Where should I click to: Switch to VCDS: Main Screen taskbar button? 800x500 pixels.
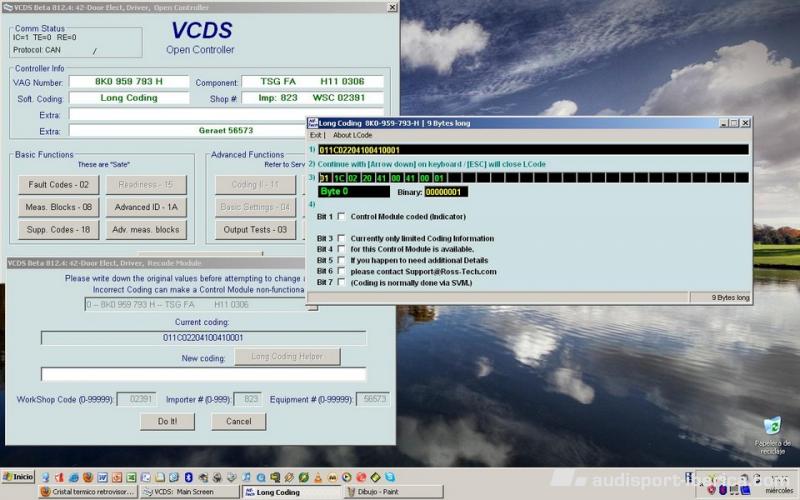pos(189,492)
